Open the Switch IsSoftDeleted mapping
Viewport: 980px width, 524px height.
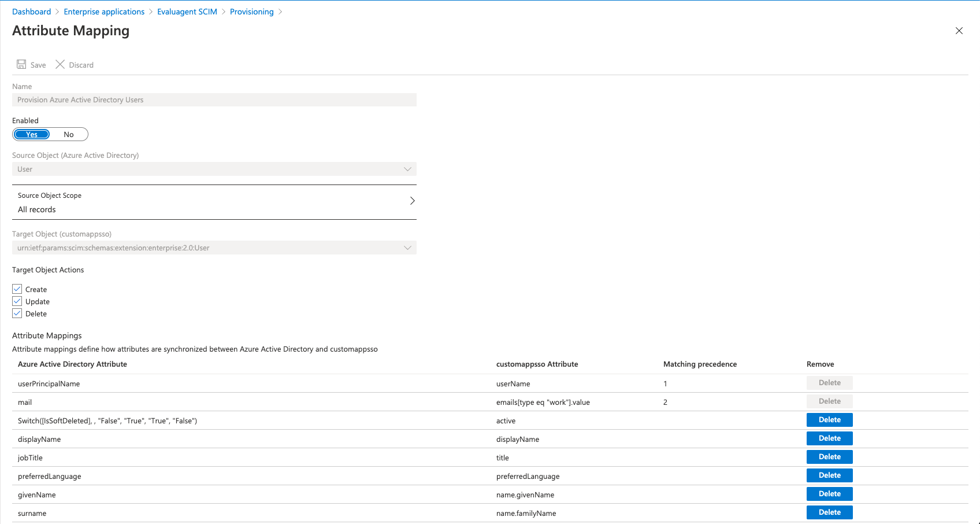107,420
